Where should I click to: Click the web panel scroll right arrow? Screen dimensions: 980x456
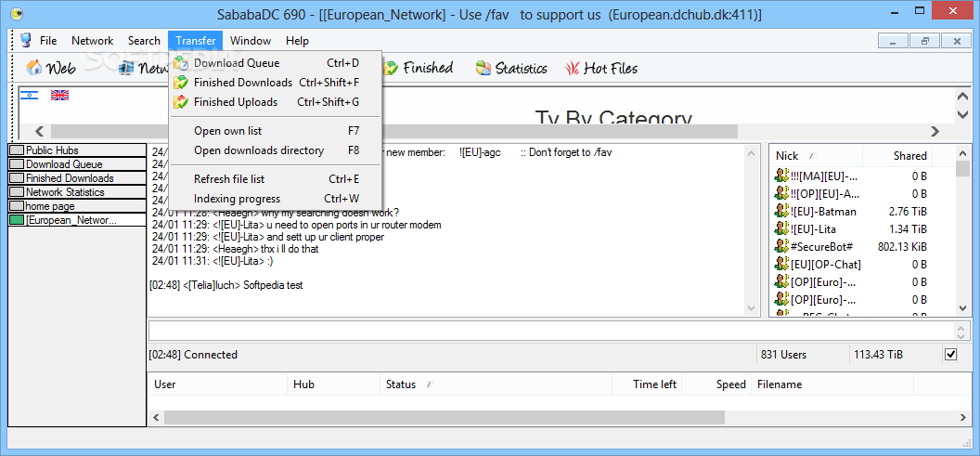(x=935, y=131)
